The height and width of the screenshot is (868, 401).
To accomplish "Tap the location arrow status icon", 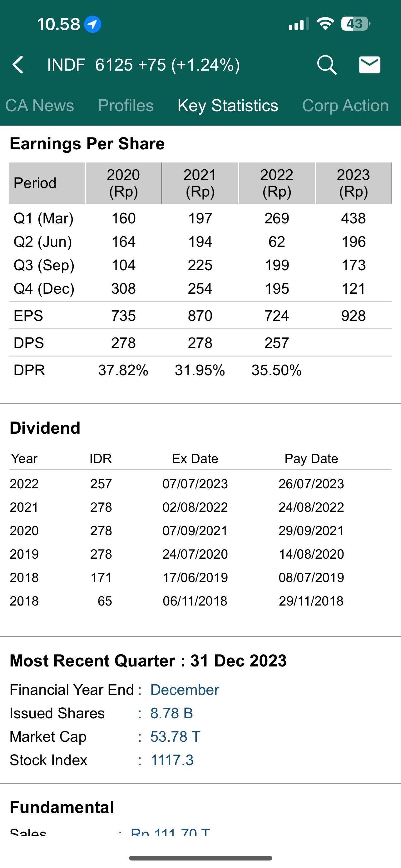I will 92,24.
